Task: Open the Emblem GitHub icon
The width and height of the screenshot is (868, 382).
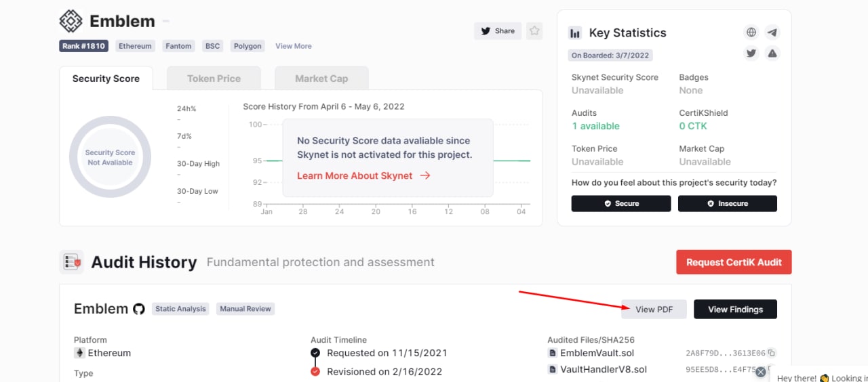Action: pos(139,309)
